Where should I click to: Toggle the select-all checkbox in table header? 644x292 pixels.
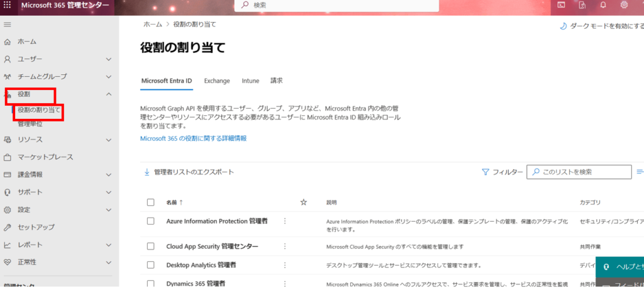[151, 203]
